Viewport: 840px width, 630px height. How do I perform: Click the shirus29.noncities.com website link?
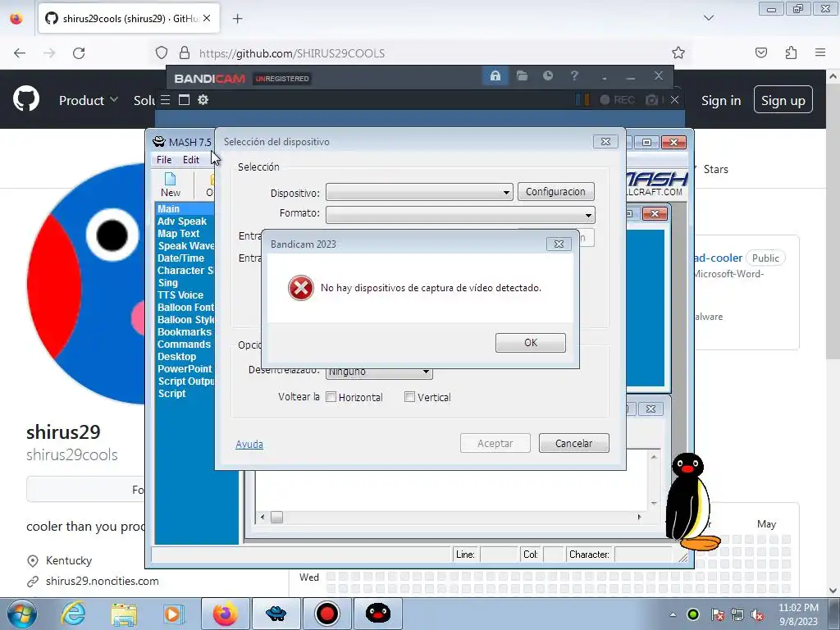click(x=102, y=581)
